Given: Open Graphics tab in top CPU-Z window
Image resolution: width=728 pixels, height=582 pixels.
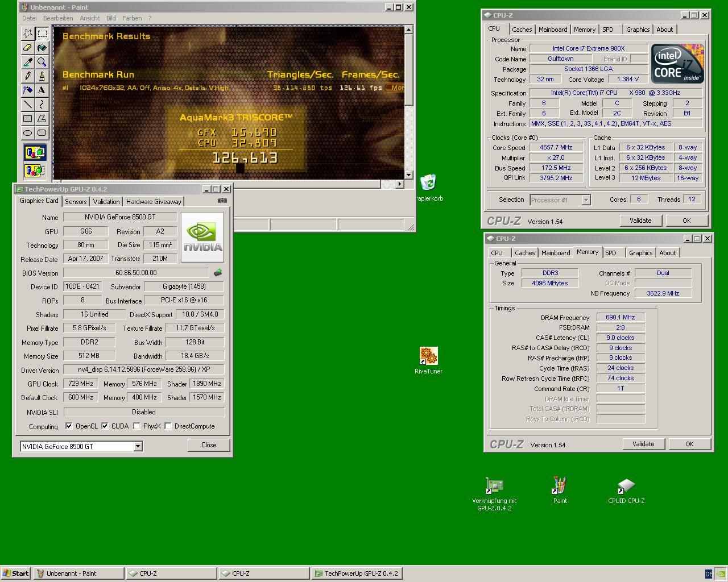Looking at the screenshot, I should (x=638, y=30).
